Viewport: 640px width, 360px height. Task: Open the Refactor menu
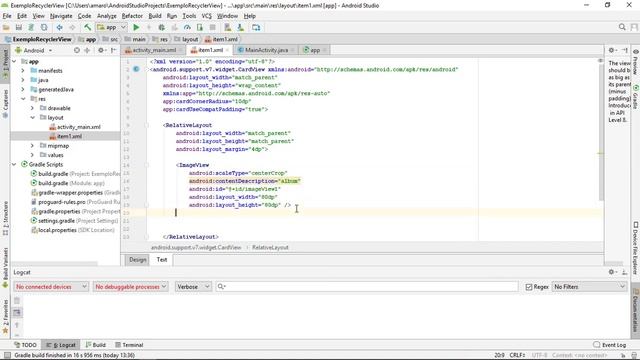point(132,16)
